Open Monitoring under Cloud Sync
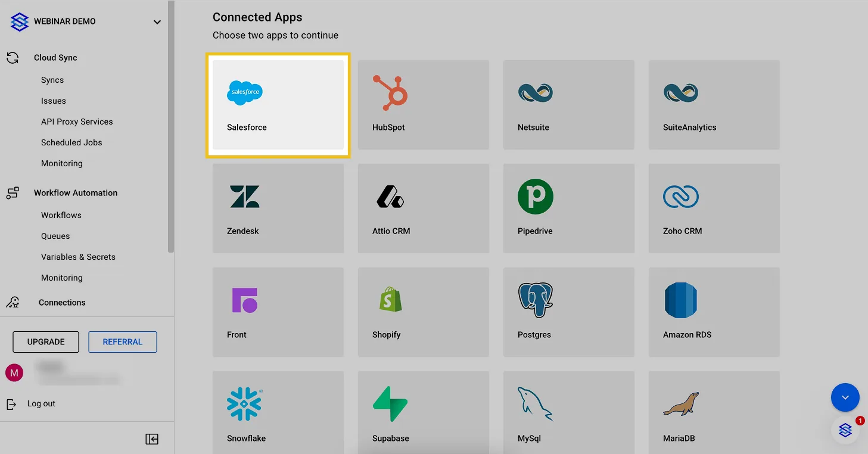The image size is (868, 454). coord(62,163)
